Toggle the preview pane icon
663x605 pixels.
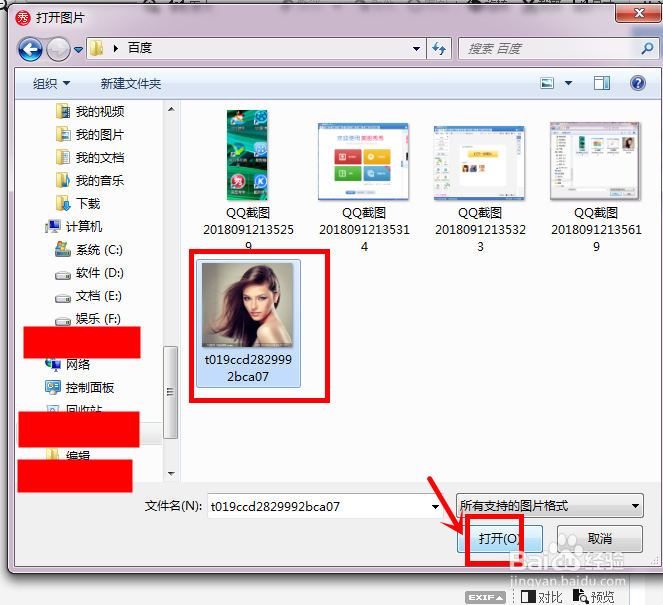pos(602,83)
